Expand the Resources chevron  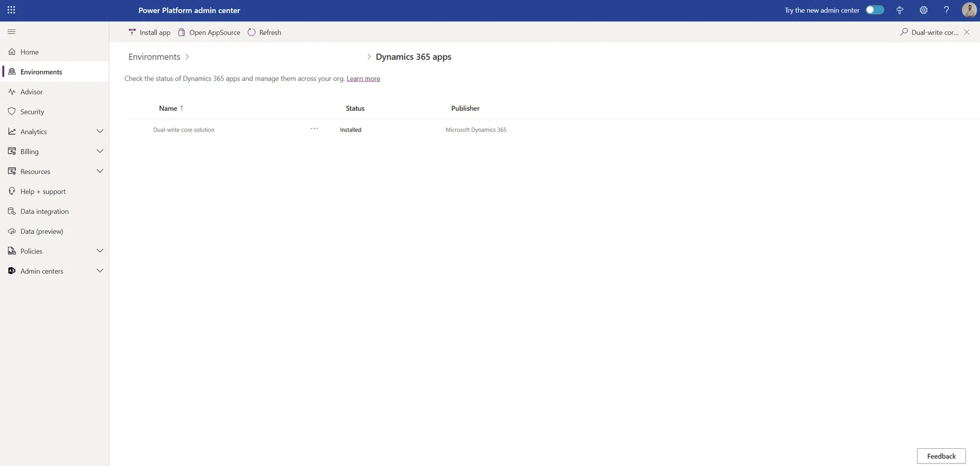pyautogui.click(x=100, y=171)
